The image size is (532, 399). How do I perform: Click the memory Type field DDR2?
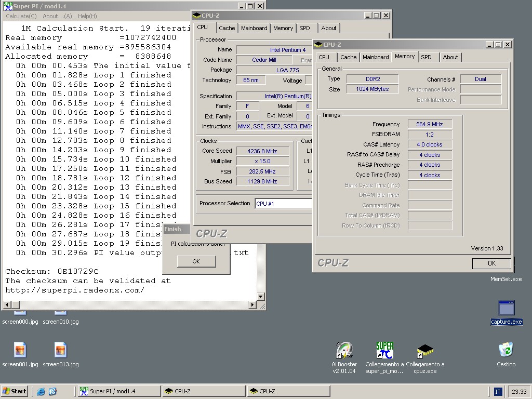click(373, 79)
